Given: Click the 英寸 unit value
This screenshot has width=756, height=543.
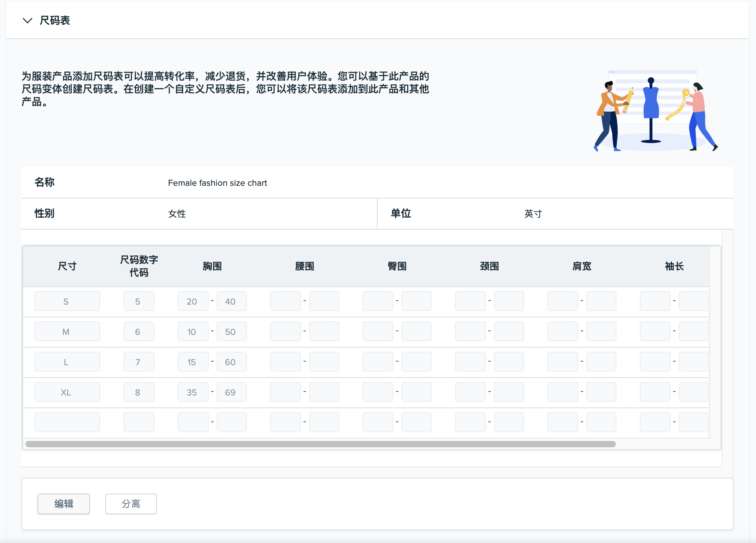Looking at the screenshot, I should tap(533, 214).
